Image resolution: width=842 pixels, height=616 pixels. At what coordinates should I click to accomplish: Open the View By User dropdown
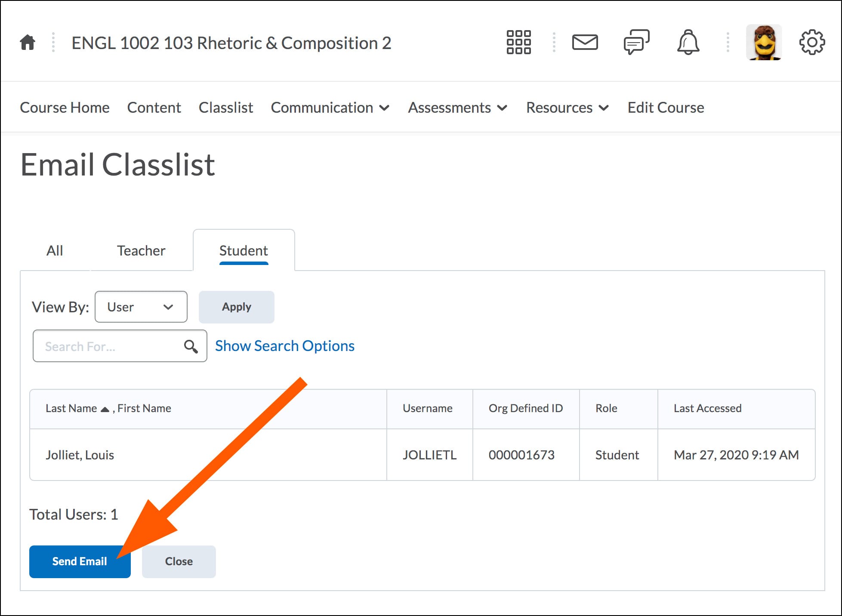[141, 307]
